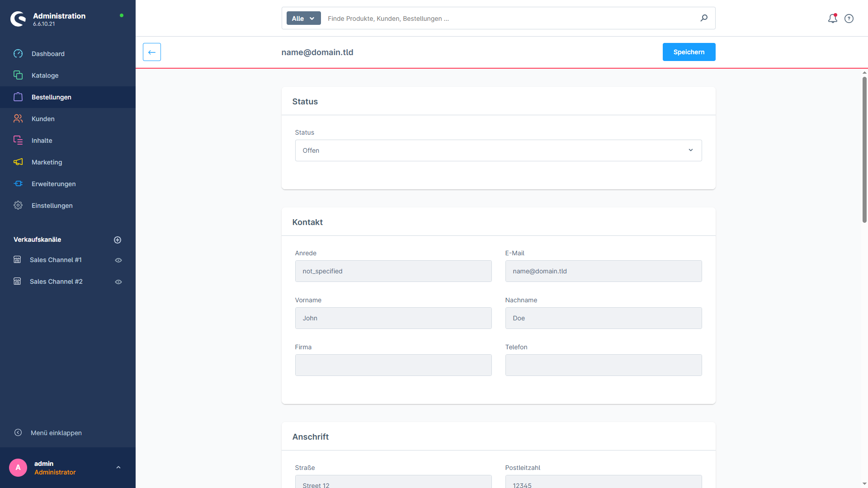Click the Anschrift card heading
The image size is (868, 488).
(311, 437)
